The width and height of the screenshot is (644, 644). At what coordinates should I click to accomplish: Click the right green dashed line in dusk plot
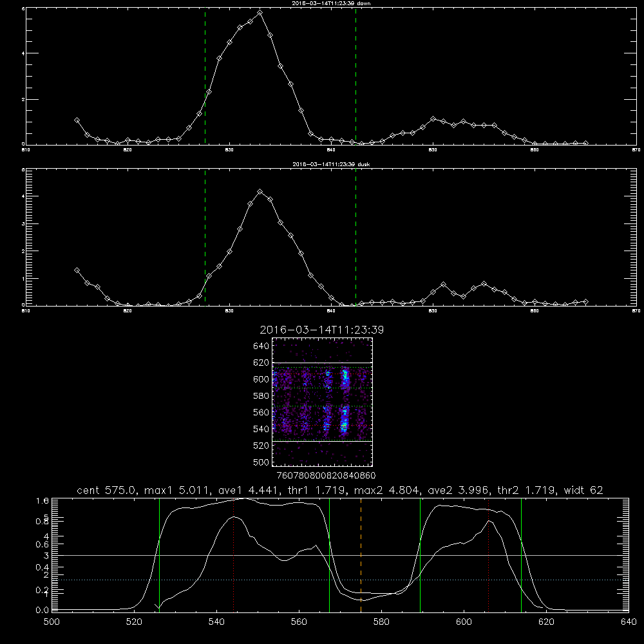pyautogui.click(x=355, y=237)
